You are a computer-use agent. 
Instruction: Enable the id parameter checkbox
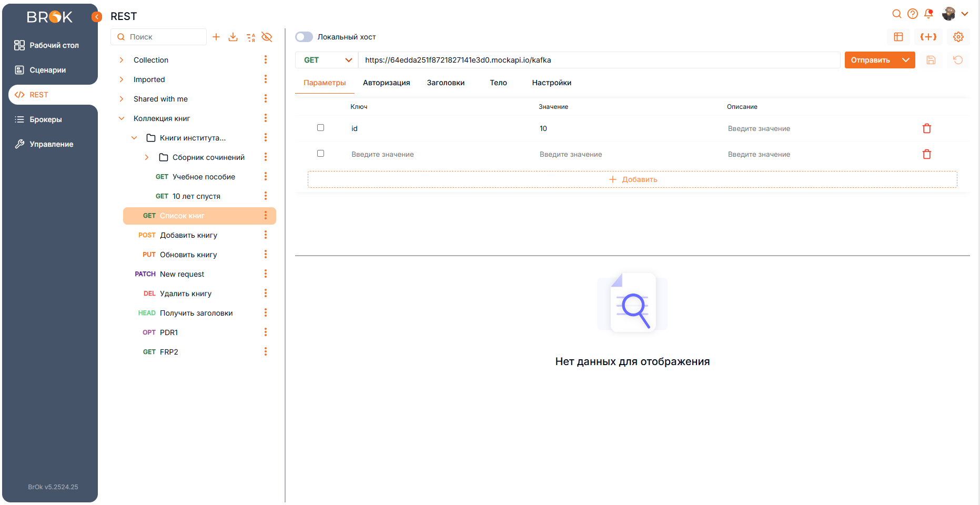coord(320,128)
